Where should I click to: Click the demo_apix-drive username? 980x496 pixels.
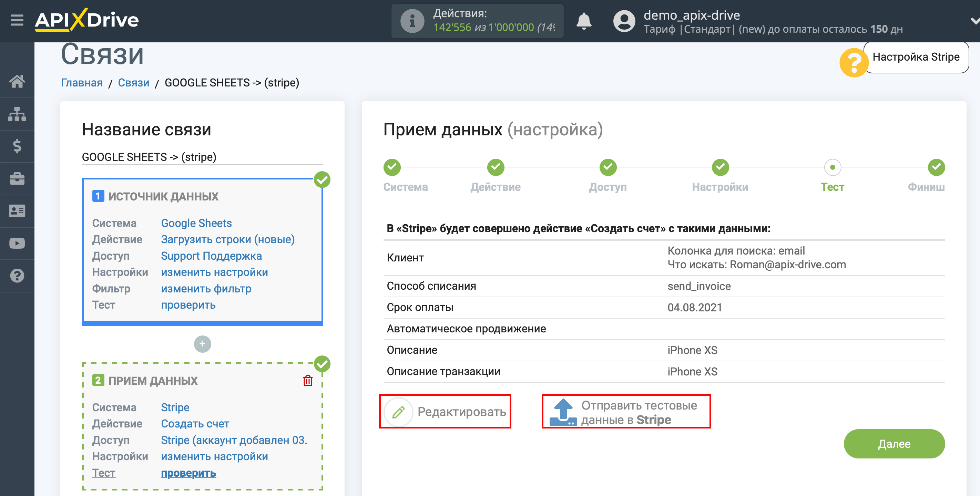tap(691, 15)
